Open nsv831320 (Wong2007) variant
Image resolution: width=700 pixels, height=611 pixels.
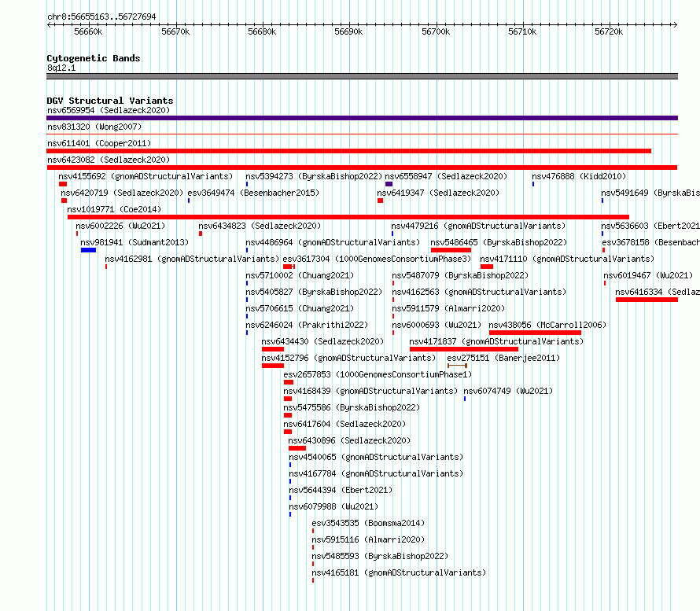coord(94,127)
